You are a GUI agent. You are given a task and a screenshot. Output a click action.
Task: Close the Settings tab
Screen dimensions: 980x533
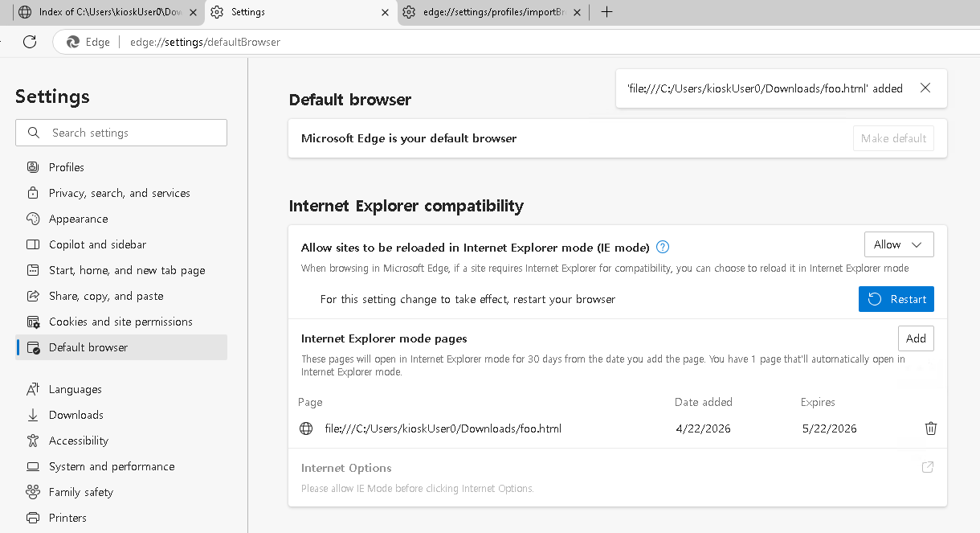click(x=385, y=12)
